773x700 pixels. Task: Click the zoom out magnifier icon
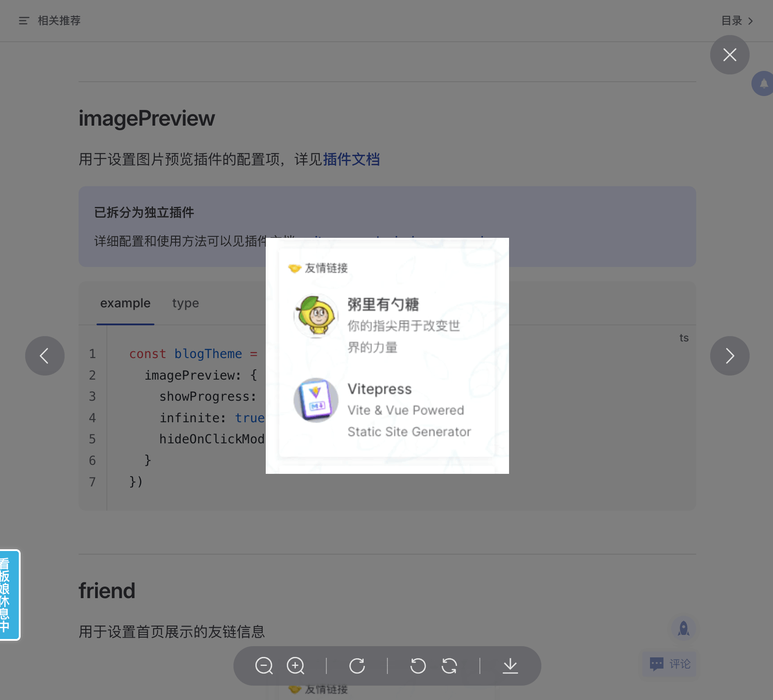[x=264, y=666]
